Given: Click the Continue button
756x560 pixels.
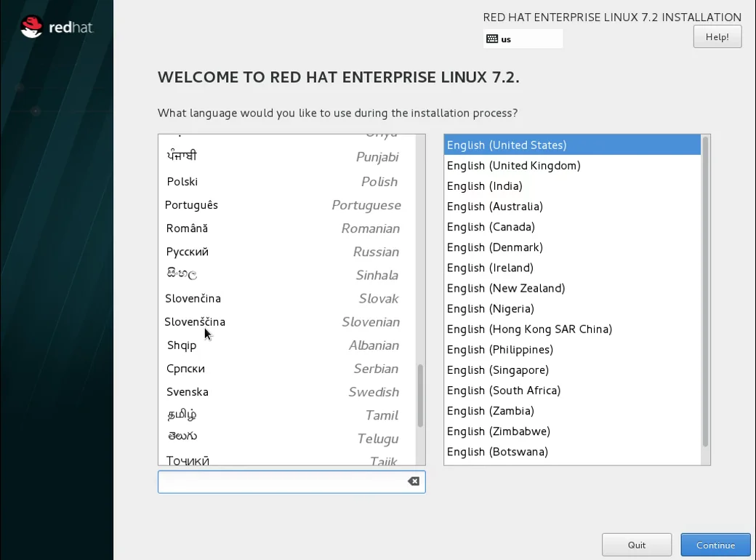Looking at the screenshot, I should 715,545.
